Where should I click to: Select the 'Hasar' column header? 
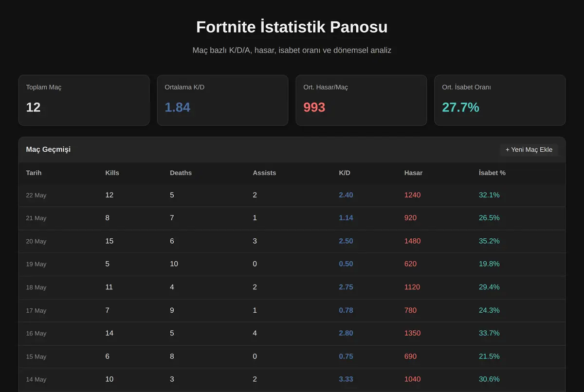(x=414, y=173)
